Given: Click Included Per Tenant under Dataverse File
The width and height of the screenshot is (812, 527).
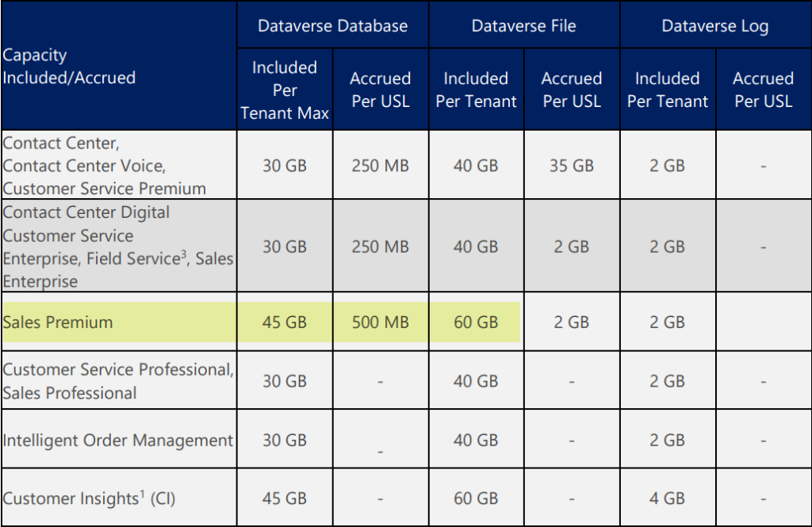Looking at the screenshot, I should [x=476, y=90].
